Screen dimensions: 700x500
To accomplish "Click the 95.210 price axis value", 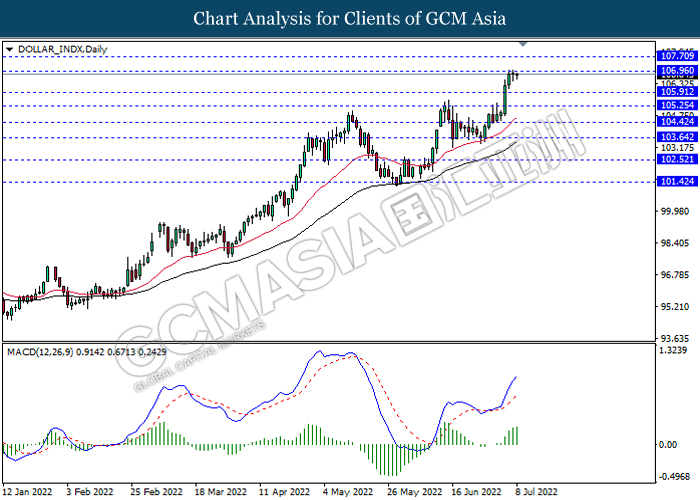I will pos(677,307).
